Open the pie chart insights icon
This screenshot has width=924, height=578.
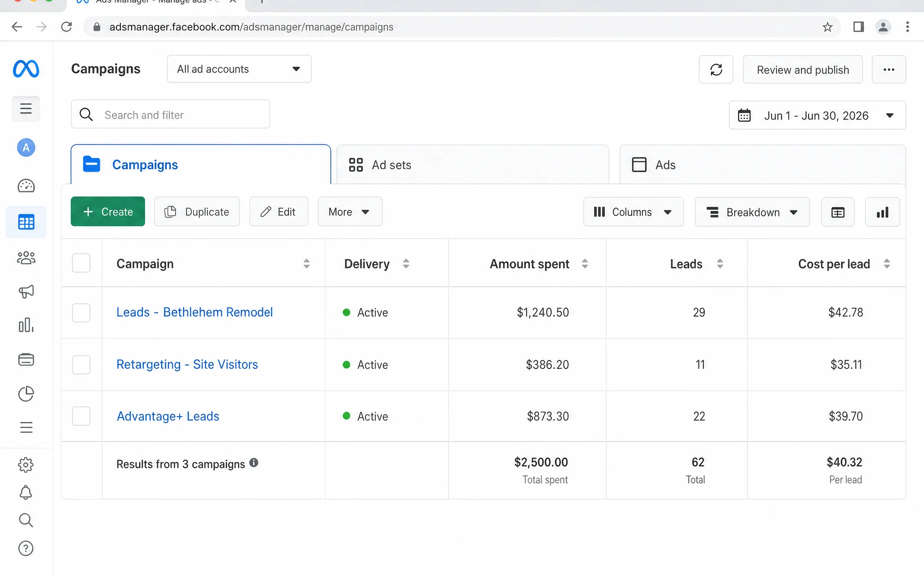click(x=26, y=394)
